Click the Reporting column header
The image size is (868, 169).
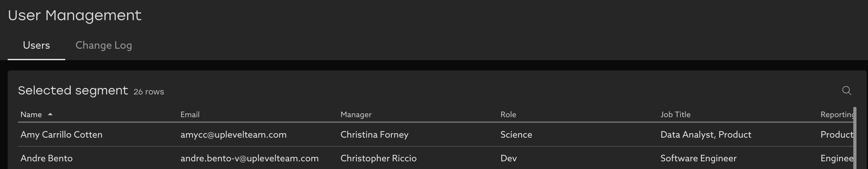click(x=837, y=115)
